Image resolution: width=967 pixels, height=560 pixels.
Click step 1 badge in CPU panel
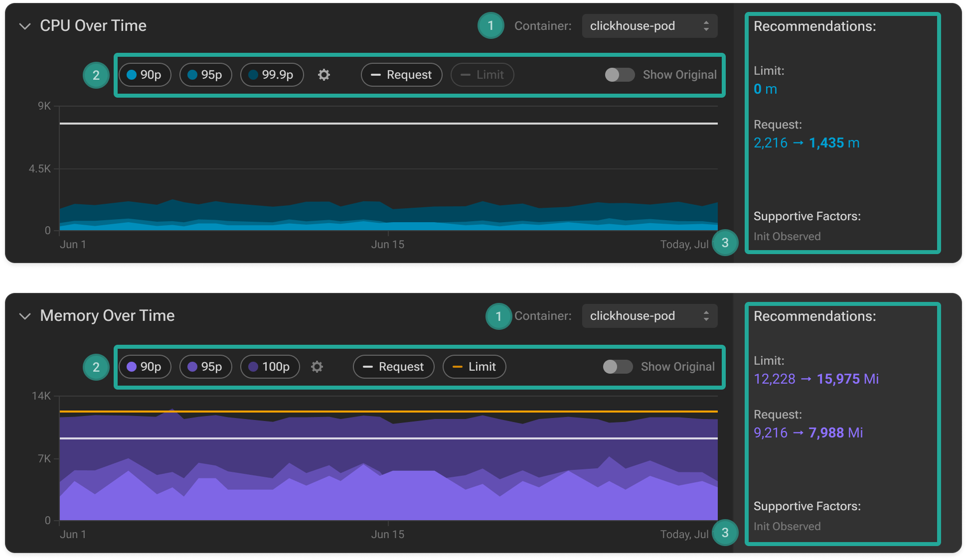(x=490, y=26)
